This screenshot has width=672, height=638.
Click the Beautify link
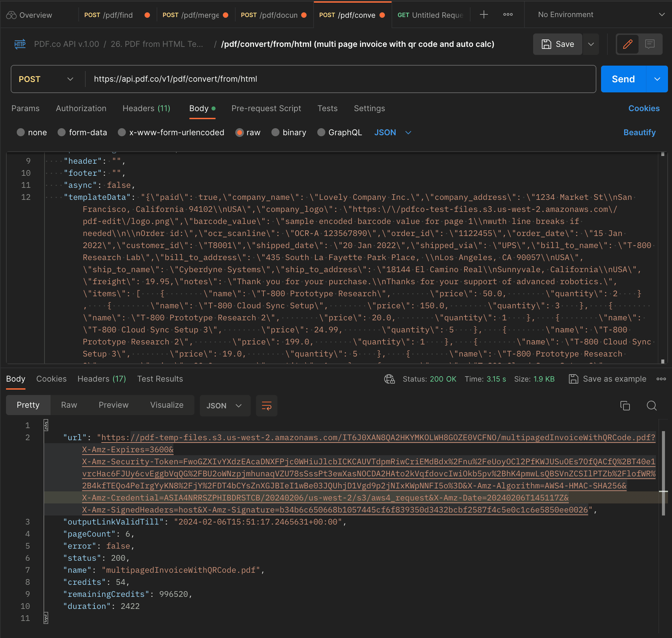click(639, 132)
